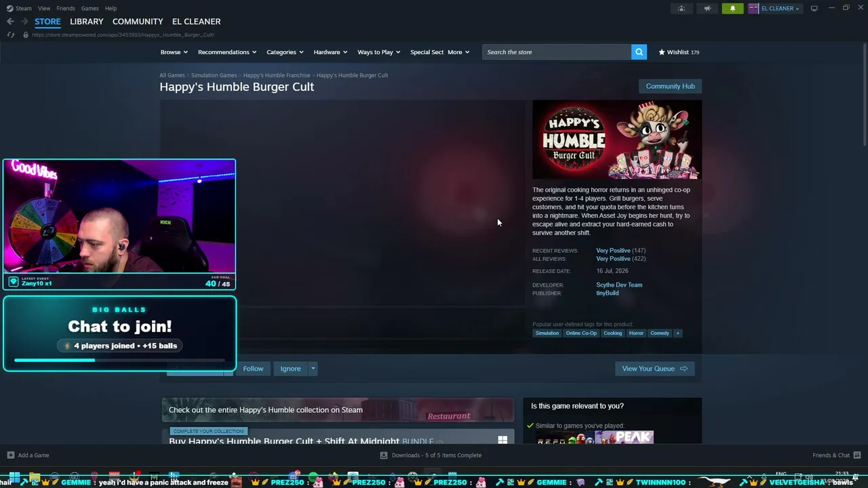Open the Help menu
The image size is (868, 488).
111,8
